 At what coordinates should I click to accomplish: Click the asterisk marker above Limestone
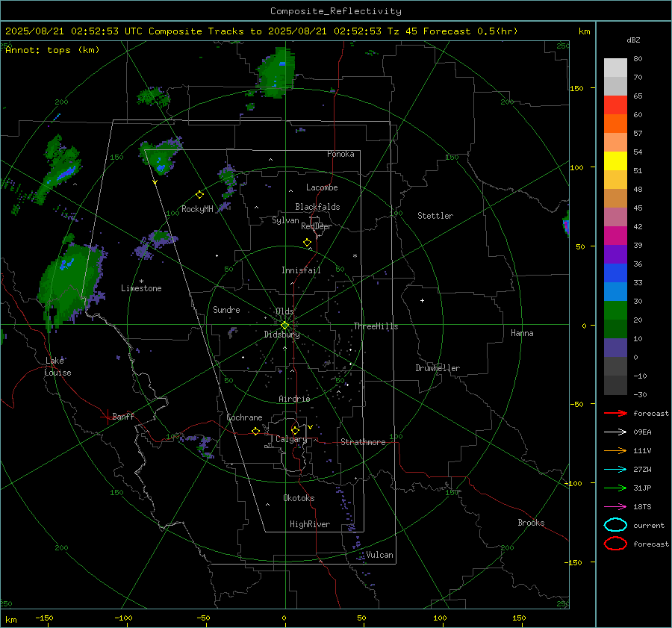(141, 282)
